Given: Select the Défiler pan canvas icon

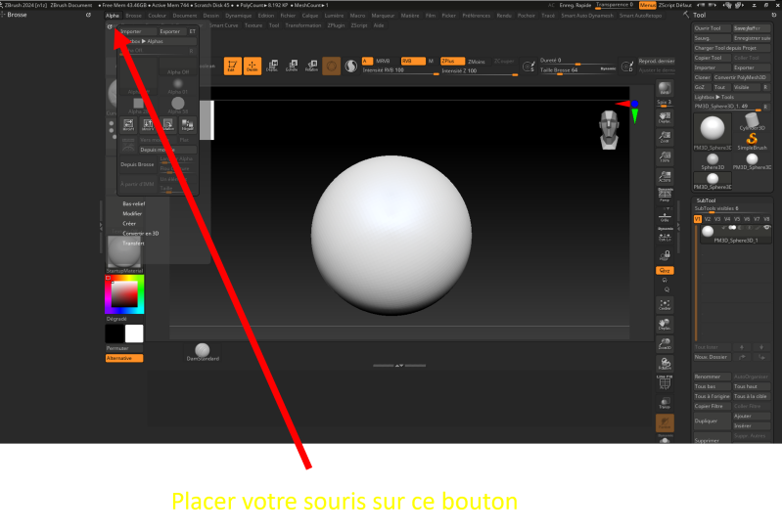Looking at the screenshot, I should click(665, 117).
